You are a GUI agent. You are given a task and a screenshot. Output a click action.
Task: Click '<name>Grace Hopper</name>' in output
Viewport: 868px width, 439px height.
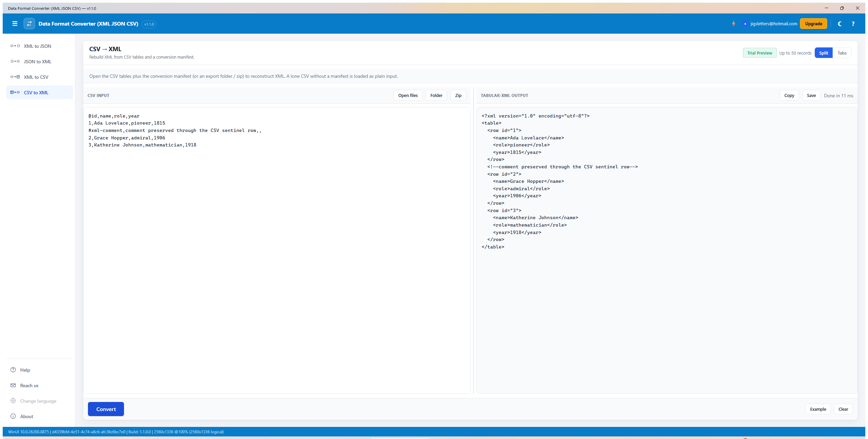[x=528, y=181]
